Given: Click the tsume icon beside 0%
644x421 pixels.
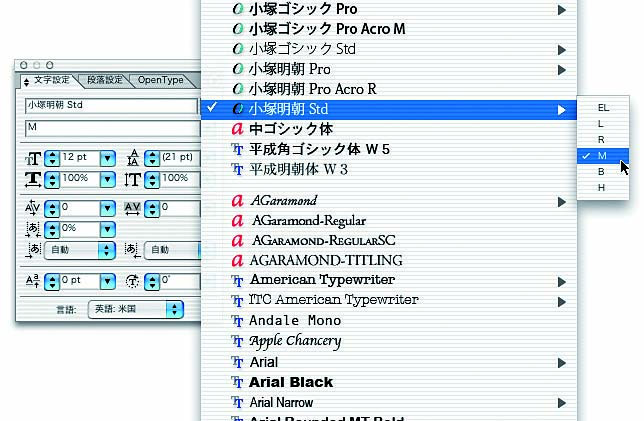Looking at the screenshot, I should [x=33, y=230].
